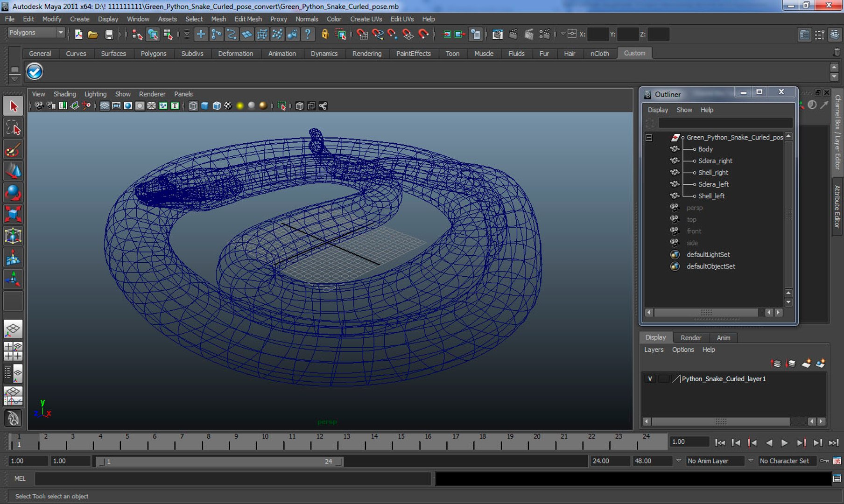Image resolution: width=844 pixels, height=504 pixels.
Task: Open input field mode dropdown before X
Action: tap(563, 34)
